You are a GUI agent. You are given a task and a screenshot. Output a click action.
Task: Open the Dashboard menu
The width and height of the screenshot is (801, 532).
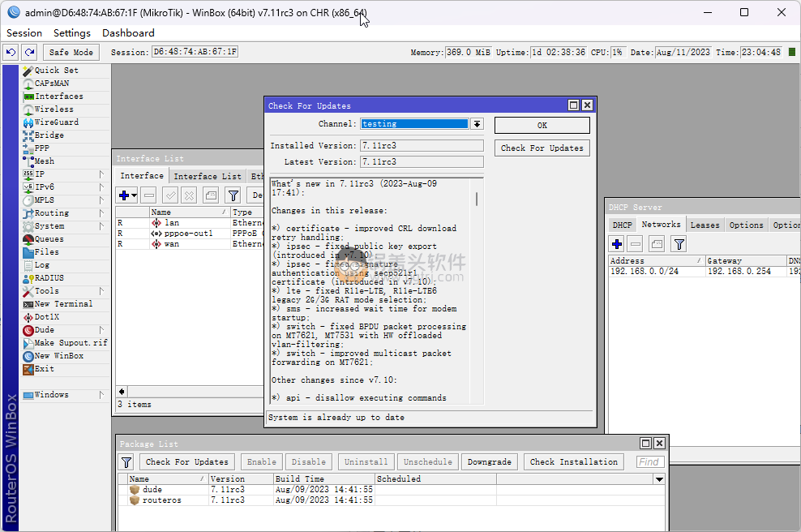pyautogui.click(x=128, y=33)
